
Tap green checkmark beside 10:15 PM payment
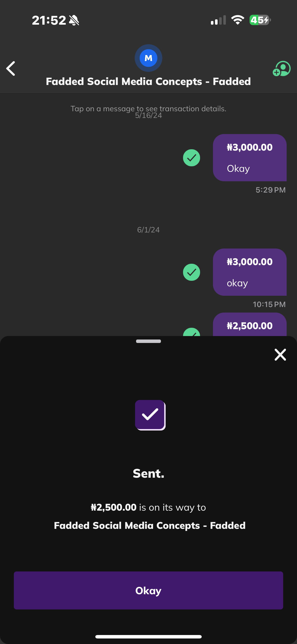[191, 272]
